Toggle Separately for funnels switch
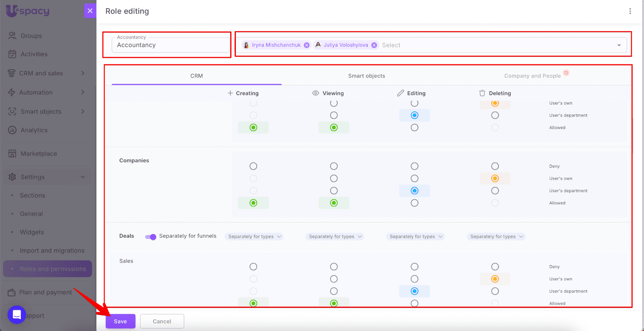 tap(151, 236)
